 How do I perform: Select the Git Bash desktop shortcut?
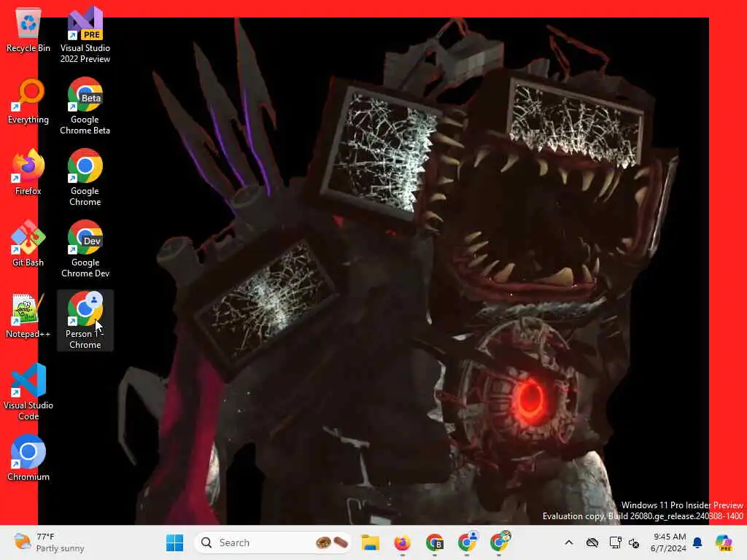pyautogui.click(x=28, y=244)
